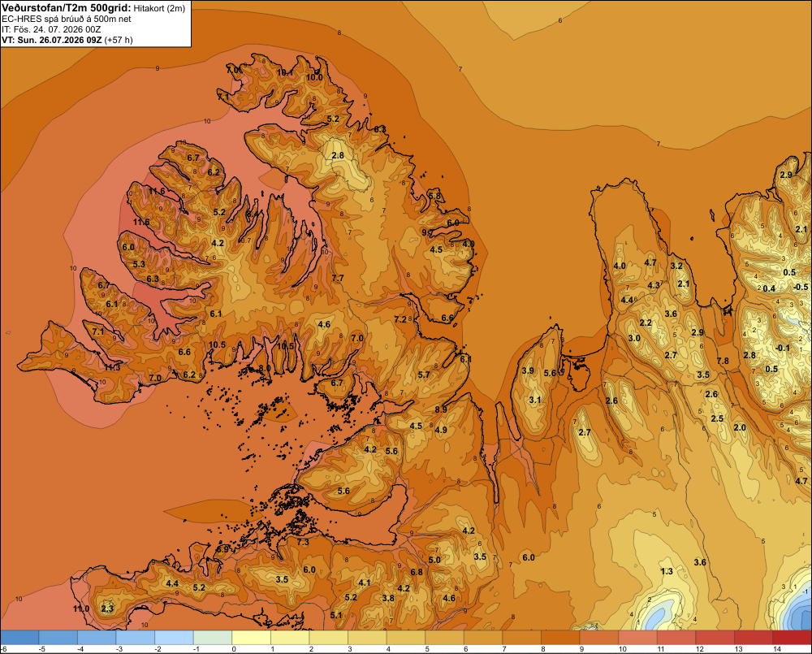Click the 7.8 temperature label on the map
This screenshot has height=654, width=812.
coord(723,361)
